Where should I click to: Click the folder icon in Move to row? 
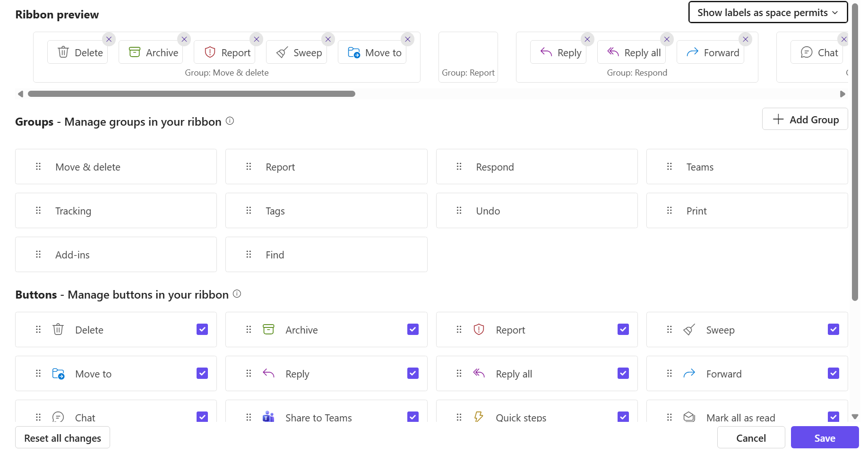pyautogui.click(x=58, y=374)
